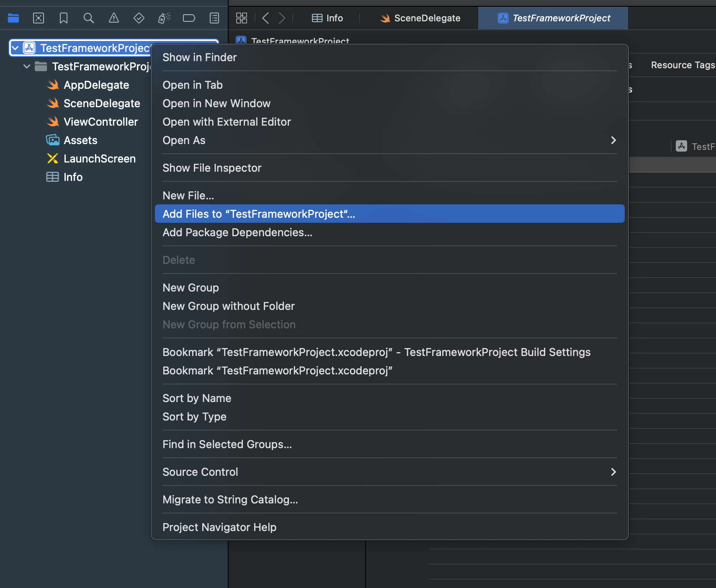Choose Show in Finder
This screenshot has height=588, width=716.
[x=390, y=57]
